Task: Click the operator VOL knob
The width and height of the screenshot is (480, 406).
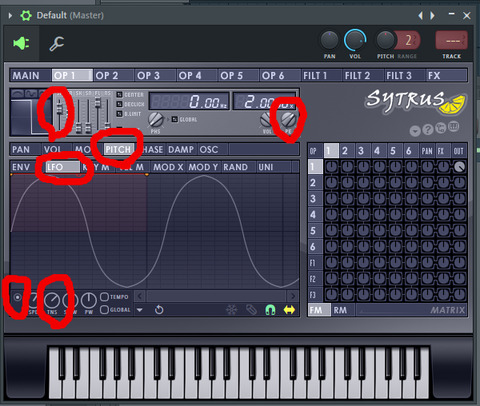Action: click(x=266, y=119)
